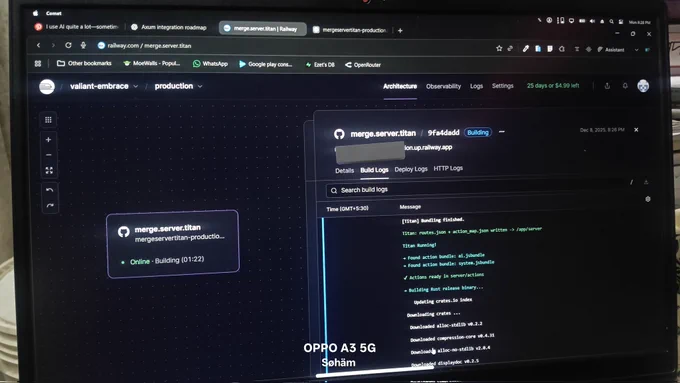Viewport: 680px width, 383px height.
Task: Open the canvas grid layout icon
Action: 48,120
